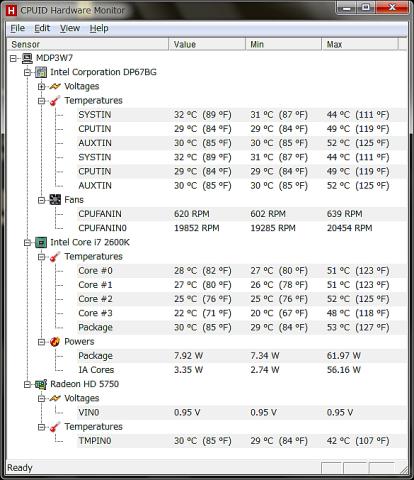
Task: Click the Value column header
Action: click(x=207, y=44)
